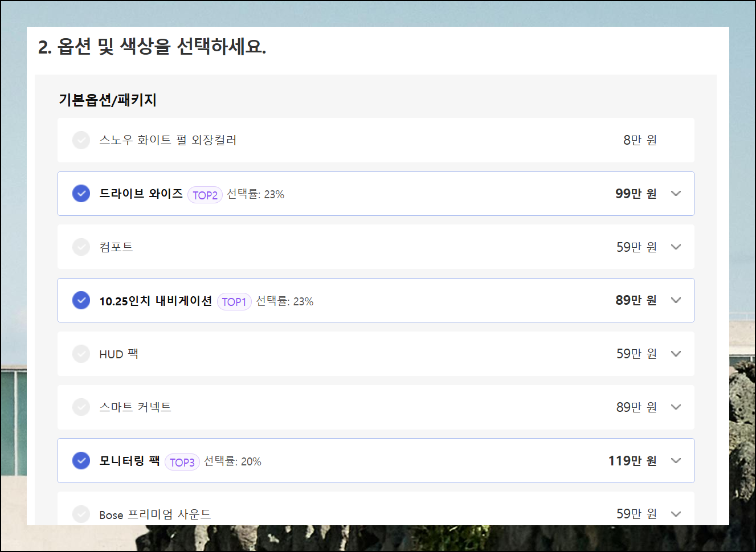
Task: Check the 스노우 화이트 펄 외장컬러 option
Action: pyautogui.click(x=81, y=140)
